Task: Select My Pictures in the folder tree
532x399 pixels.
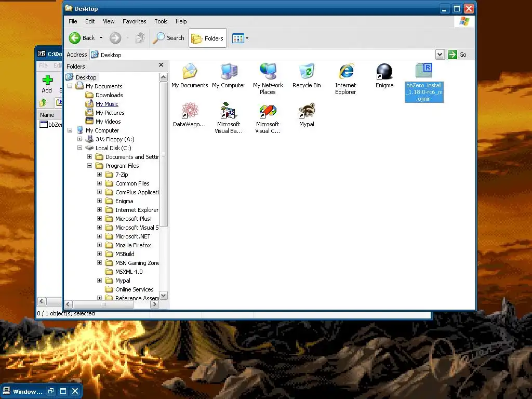Action: pyautogui.click(x=110, y=113)
